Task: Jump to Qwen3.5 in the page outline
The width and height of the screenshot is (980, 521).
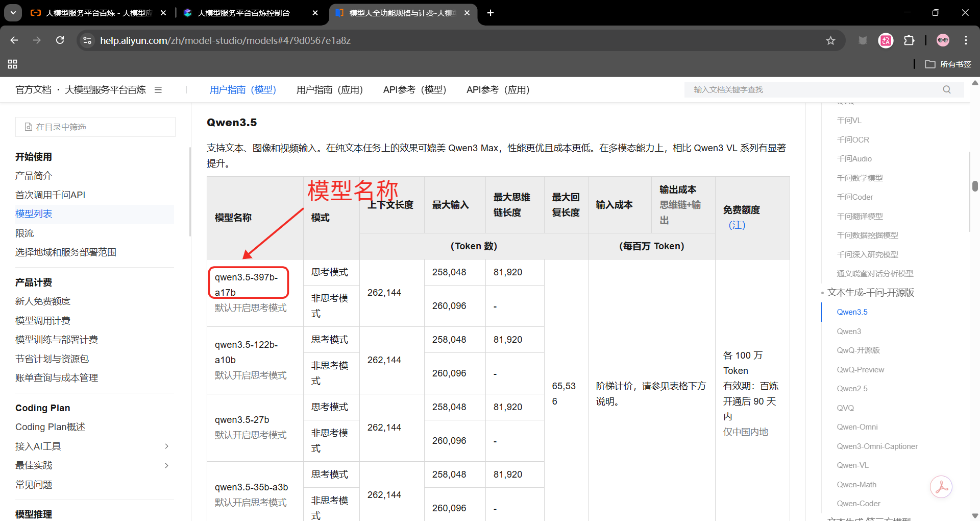Action: coord(852,312)
